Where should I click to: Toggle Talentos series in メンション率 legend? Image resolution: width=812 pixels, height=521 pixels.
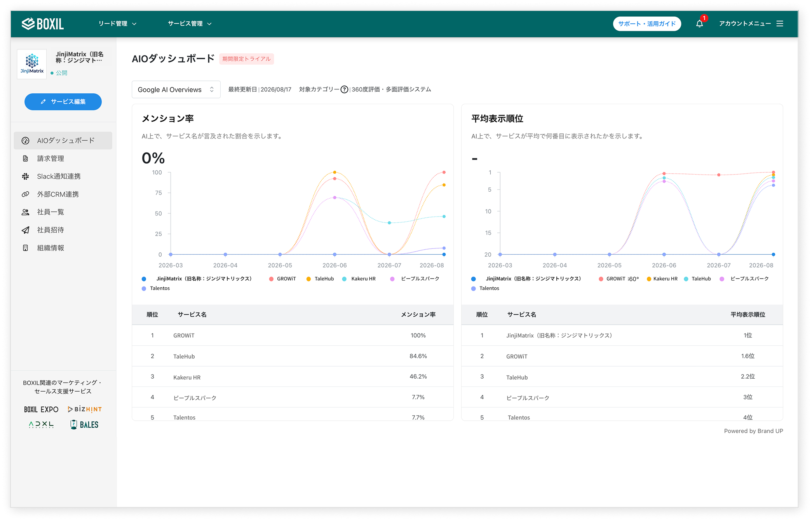(x=156, y=288)
